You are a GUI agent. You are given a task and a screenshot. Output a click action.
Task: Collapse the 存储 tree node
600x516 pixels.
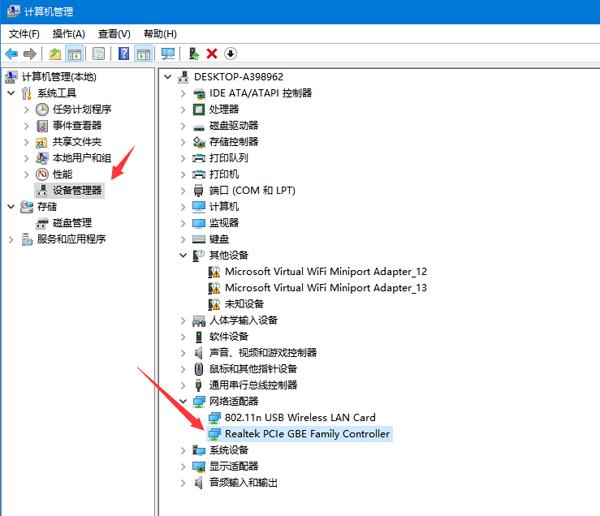11,207
